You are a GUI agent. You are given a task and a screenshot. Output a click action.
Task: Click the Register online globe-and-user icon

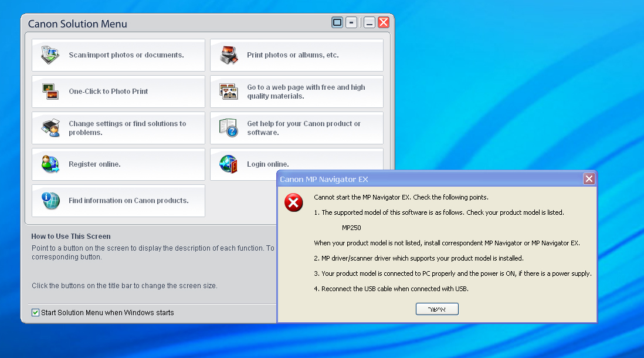(x=50, y=164)
